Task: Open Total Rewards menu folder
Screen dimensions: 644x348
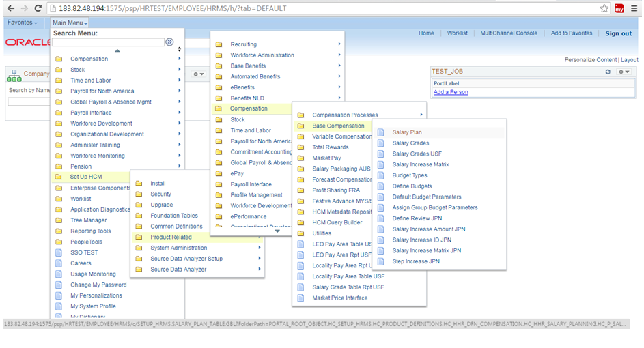Action: (331, 147)
